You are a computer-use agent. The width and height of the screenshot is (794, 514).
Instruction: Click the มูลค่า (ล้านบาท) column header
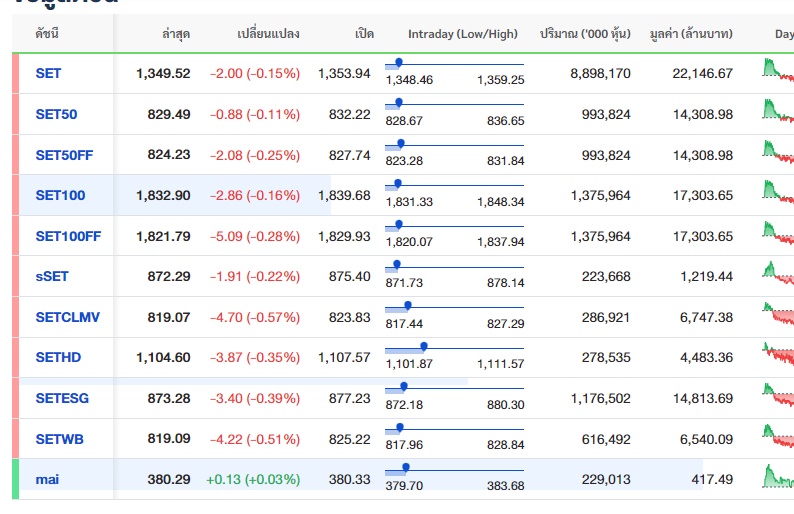coord(691,34)
